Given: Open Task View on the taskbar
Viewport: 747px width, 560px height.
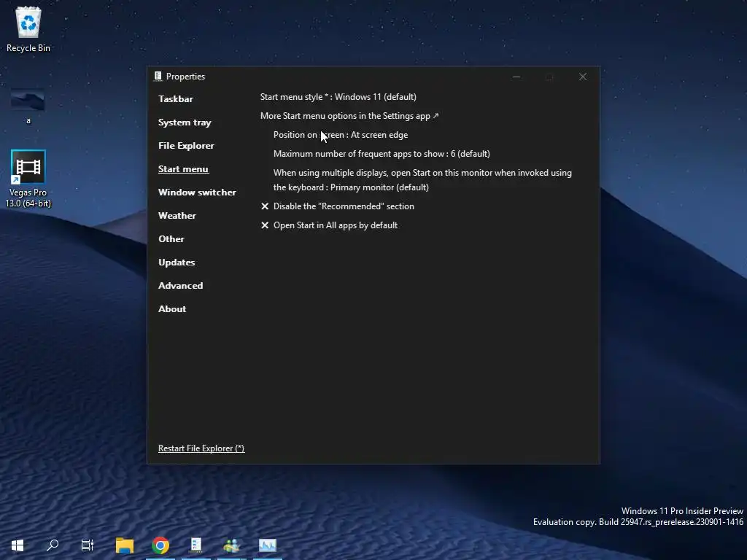Looking at the screenshot, I should pyautogui.click(x=88, y=545).
